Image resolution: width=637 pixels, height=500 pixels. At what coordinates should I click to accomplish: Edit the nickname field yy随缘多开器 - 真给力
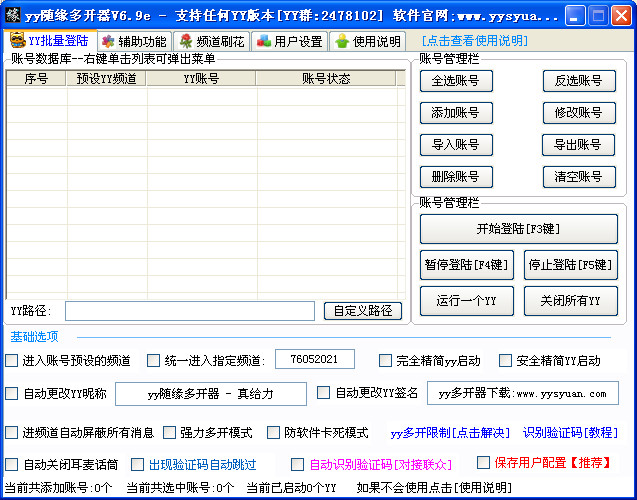pyautogui.click(x=211, y=394)
